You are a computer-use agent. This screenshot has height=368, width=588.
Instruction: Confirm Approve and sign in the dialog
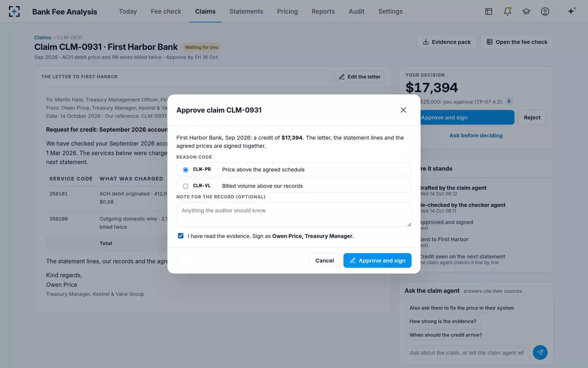377,260
